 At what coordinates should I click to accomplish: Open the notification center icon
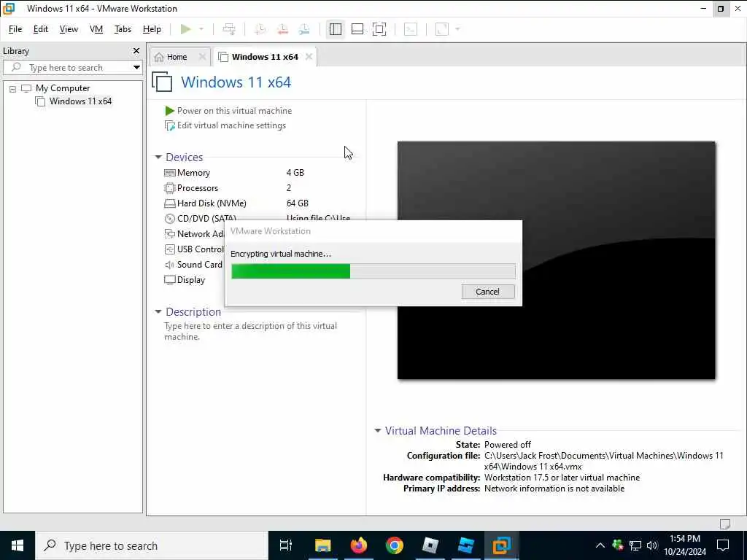723,545
